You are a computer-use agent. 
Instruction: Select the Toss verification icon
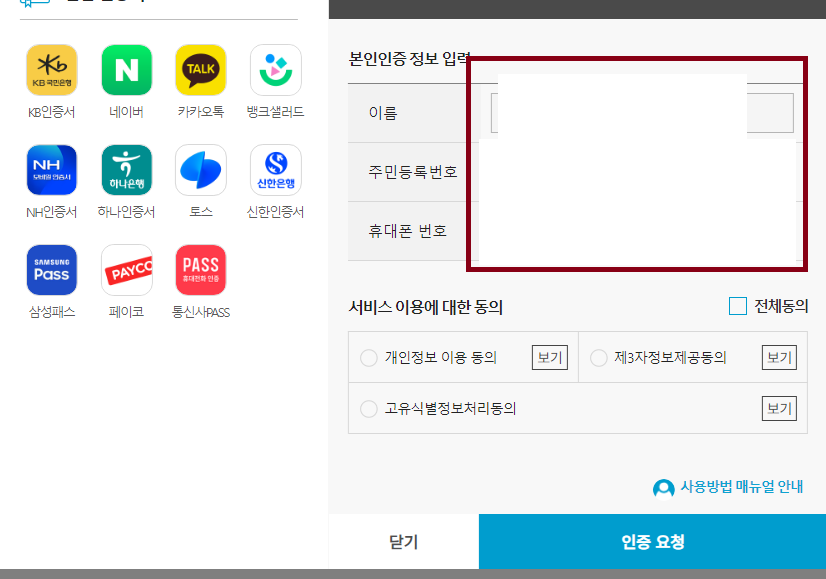click(x=200, y=169)
